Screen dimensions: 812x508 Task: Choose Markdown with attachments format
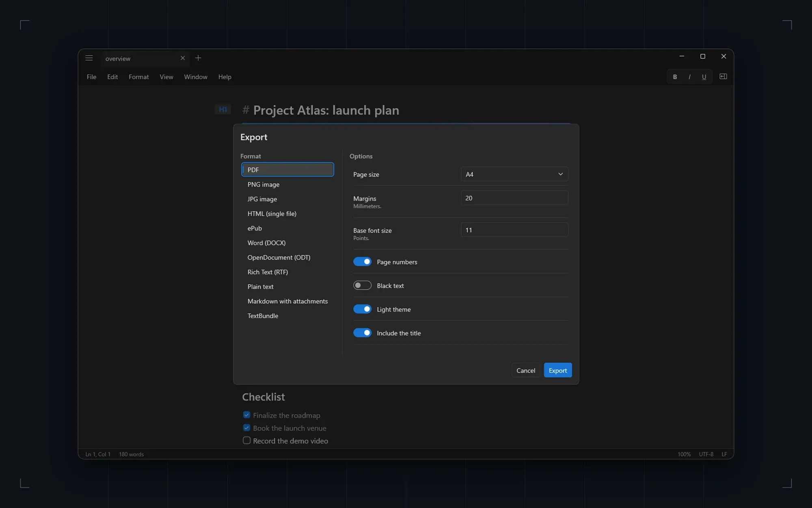[x=287, y=302]
